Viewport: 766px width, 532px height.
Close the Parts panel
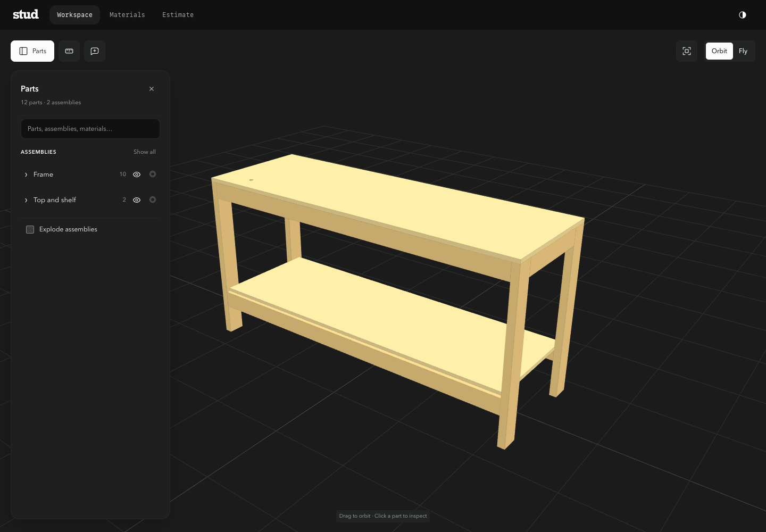(x=152, y=89)
